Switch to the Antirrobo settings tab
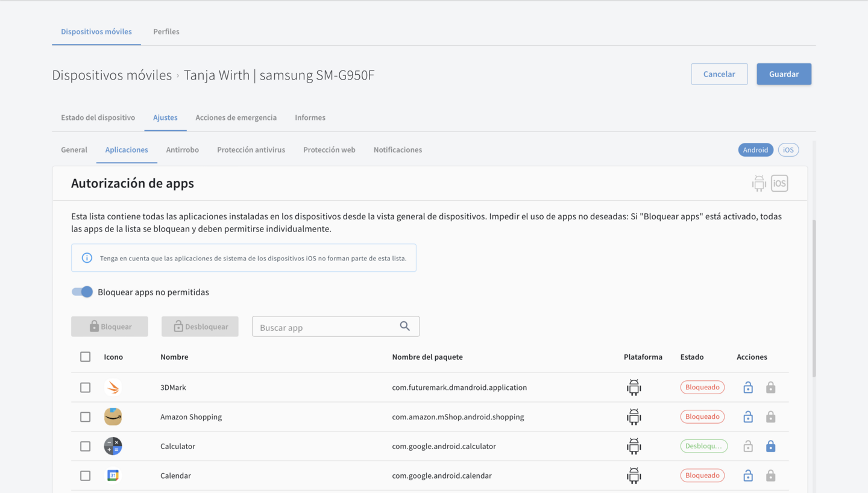 click(x=182, y=149)
